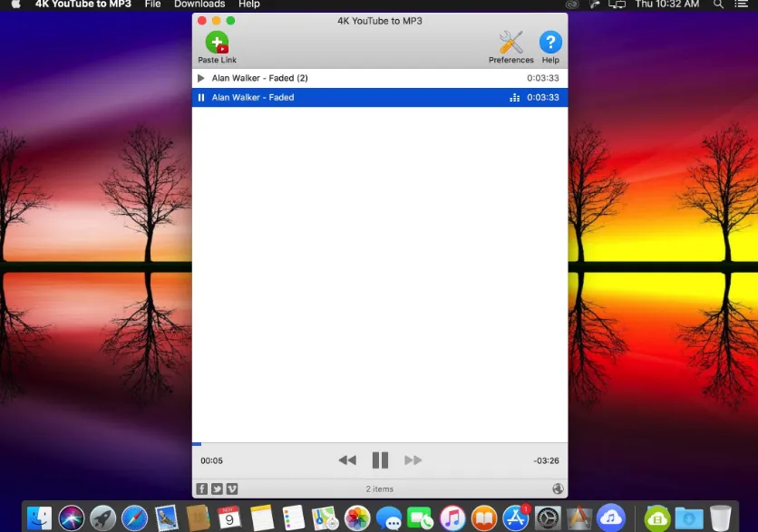This screenshot has width=758, height=532.
Task: Click the remaining time -03:26
Action: (546, 461)
